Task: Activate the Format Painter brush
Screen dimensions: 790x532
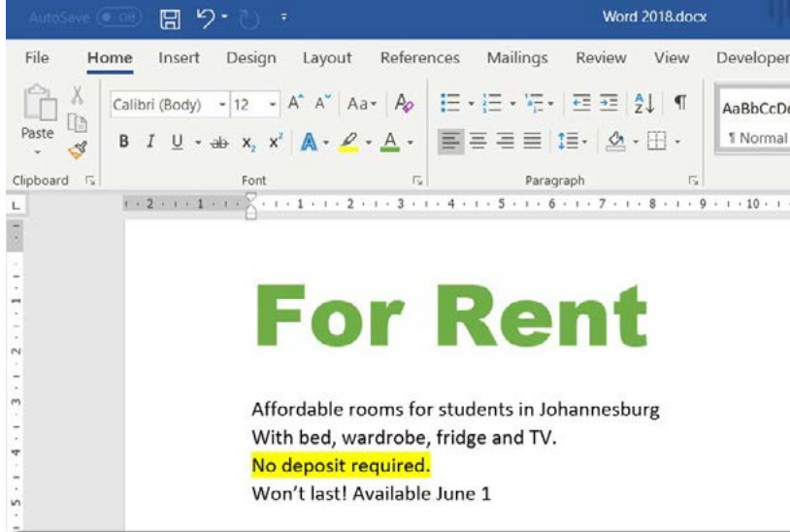Action: [78, 150]
